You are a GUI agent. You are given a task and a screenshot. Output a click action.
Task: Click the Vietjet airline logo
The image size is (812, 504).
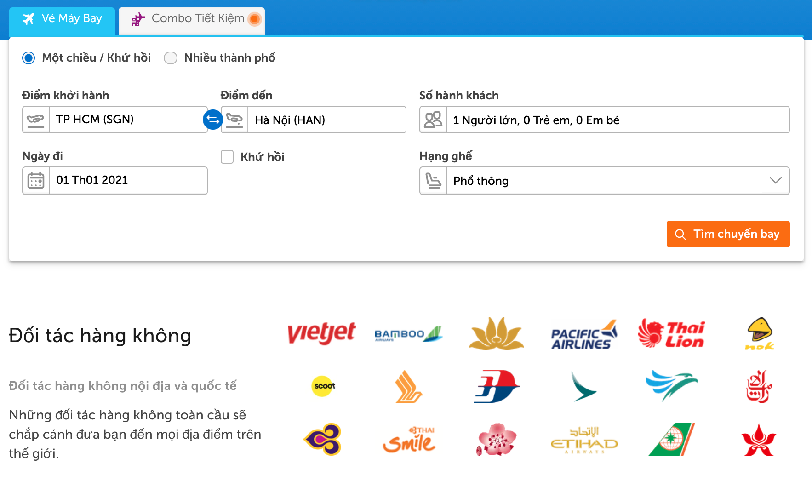click(321, 333)
